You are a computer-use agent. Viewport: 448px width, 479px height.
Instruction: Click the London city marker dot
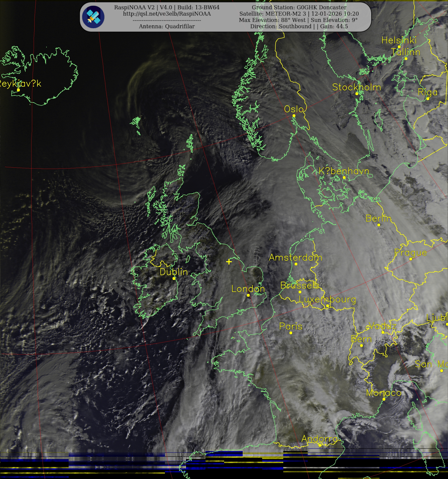click(x=248, y=295)
